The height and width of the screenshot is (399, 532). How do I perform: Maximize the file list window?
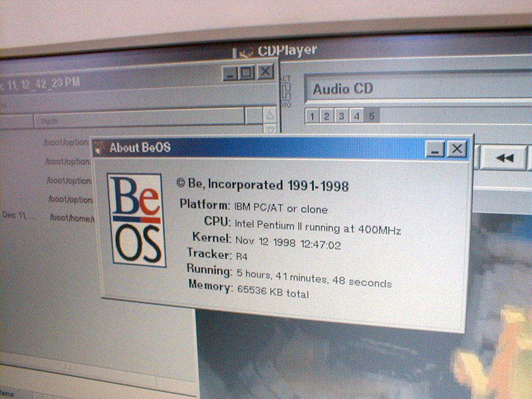click(247, 71)
